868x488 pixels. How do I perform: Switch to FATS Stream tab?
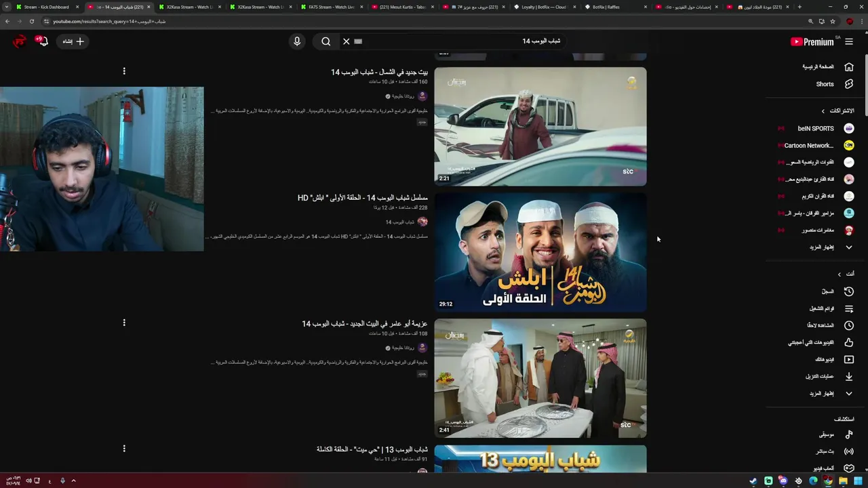[332, 7]
